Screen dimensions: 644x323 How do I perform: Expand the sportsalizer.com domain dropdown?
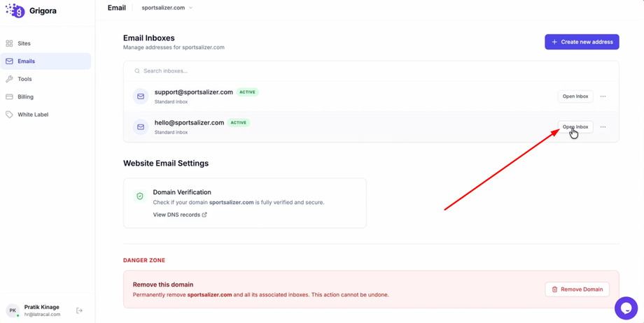167,8
